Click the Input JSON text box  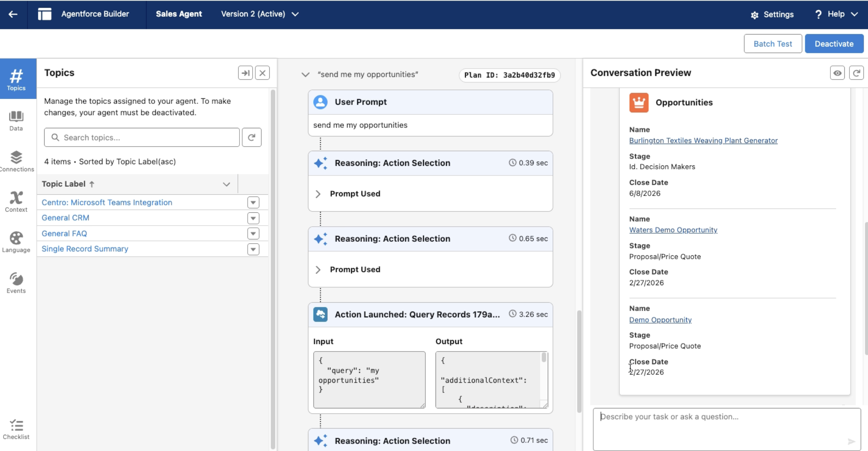369,380
